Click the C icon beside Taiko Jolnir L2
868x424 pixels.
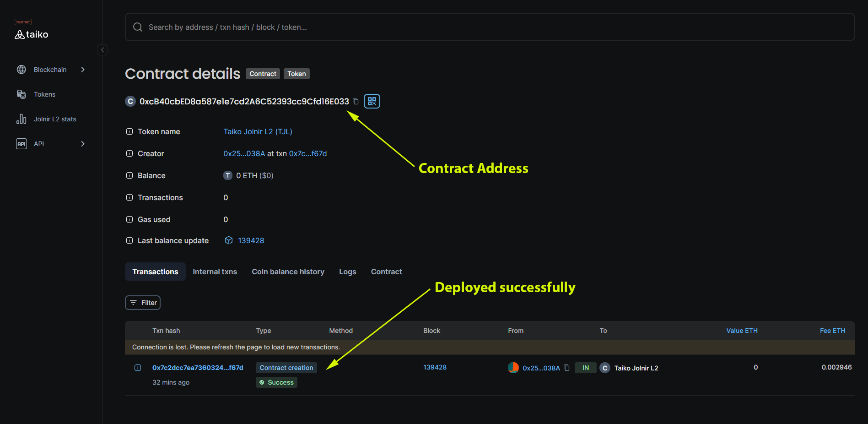point(605,368)
